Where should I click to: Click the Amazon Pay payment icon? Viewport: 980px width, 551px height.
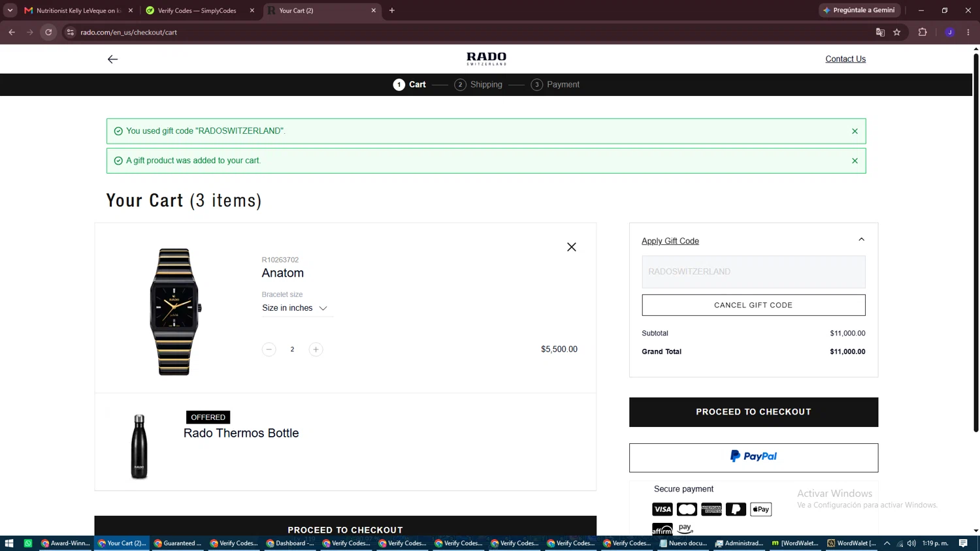coord(685,528)
